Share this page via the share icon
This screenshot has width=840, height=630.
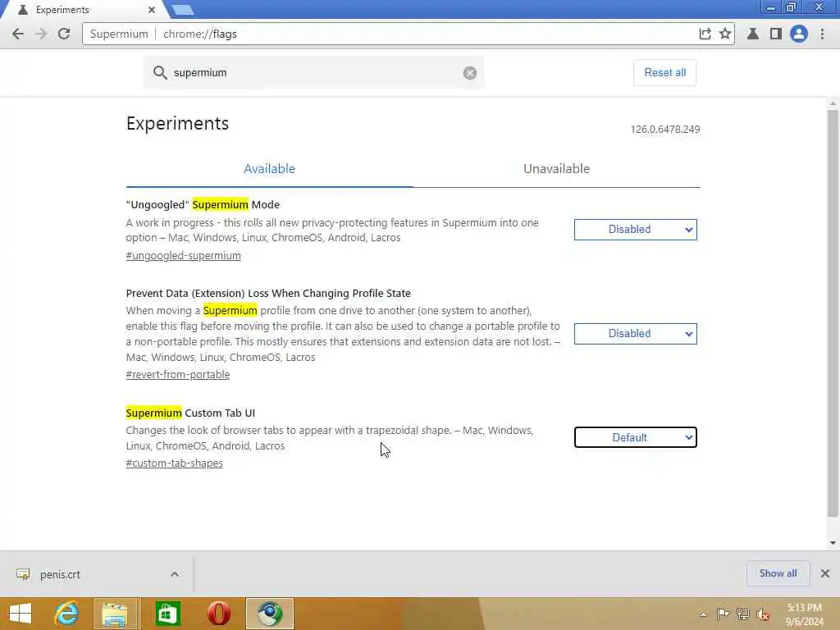(x=705, y=34)
